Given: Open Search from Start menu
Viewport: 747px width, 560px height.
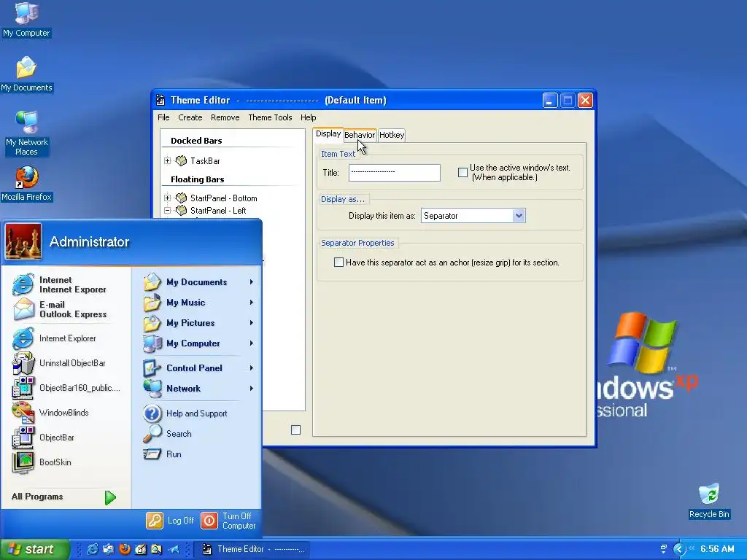Looking at the screenshot, I should [x=168, y=434].
